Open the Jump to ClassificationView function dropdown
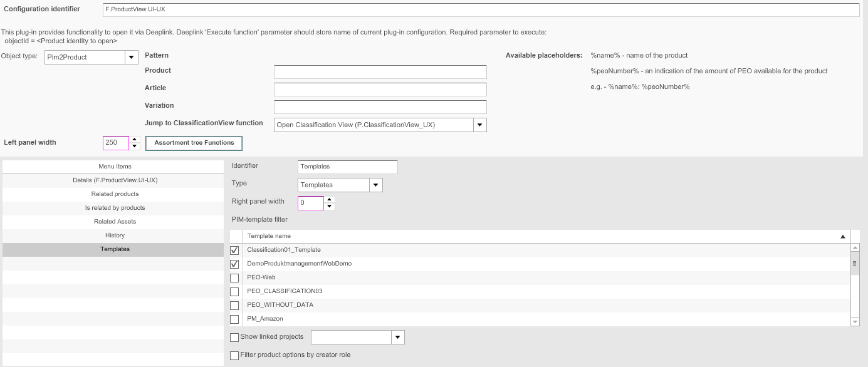The height and width of the screenshot is (367, 868). [480, 125]
